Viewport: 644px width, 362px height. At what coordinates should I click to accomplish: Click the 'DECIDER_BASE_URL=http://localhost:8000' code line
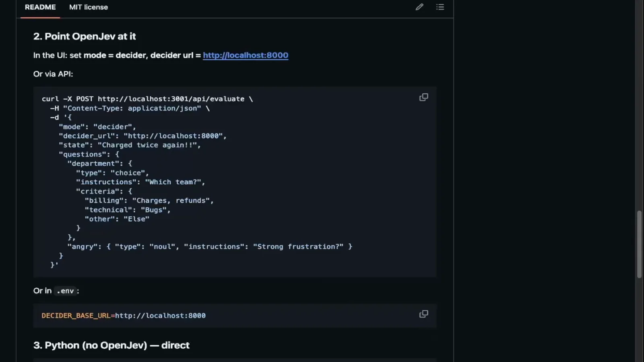coord(124,316)
